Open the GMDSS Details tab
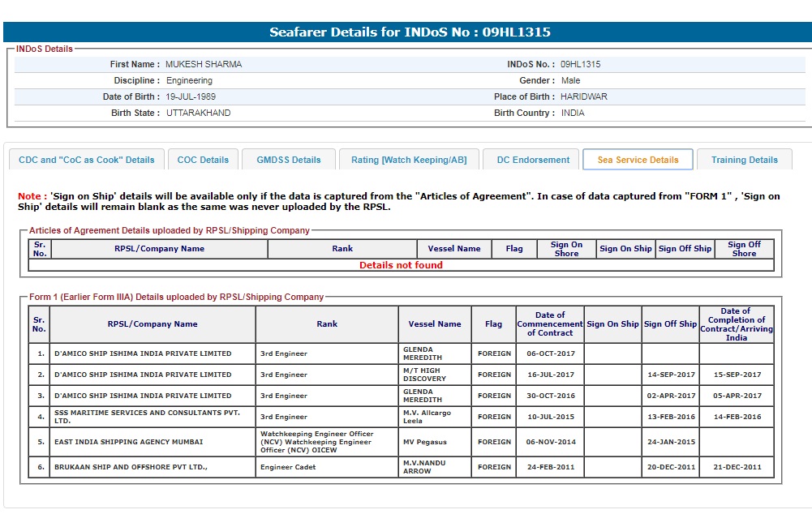This screenshot has width=812, height=514. (x=289, y=160)
